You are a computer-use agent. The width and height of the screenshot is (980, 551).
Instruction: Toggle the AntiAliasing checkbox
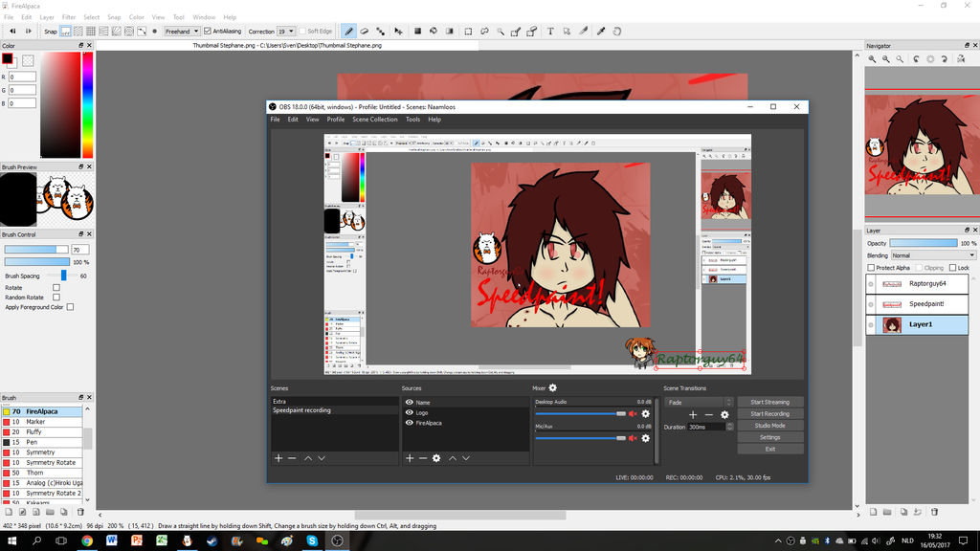[209, 31]
